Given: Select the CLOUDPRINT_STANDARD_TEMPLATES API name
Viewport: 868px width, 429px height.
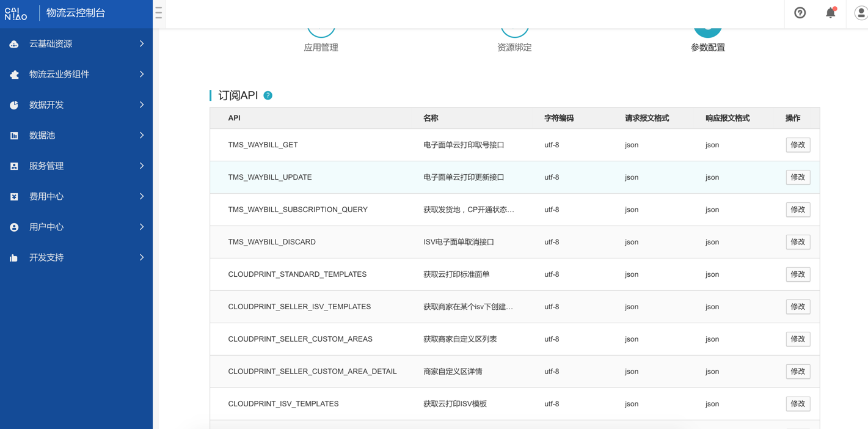Looking at the screenshot, I should (297, 274).
